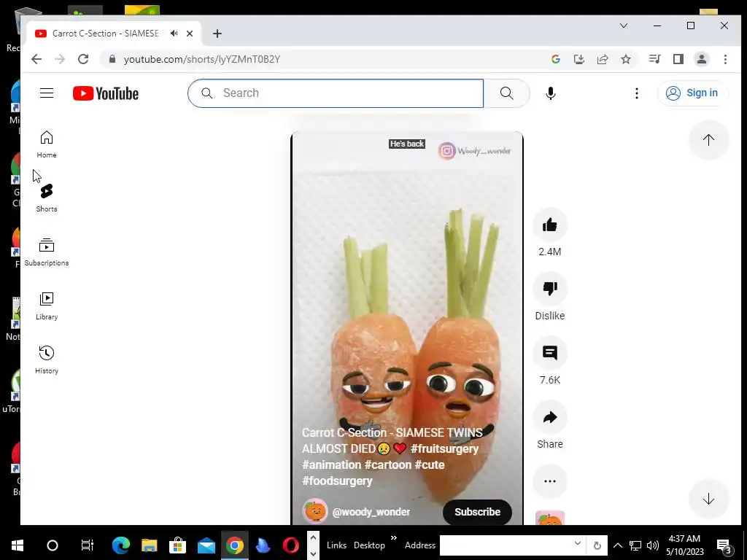Open Cortana circle on taskbar
This screenshot has width=747, height=560.
point(53,545)
